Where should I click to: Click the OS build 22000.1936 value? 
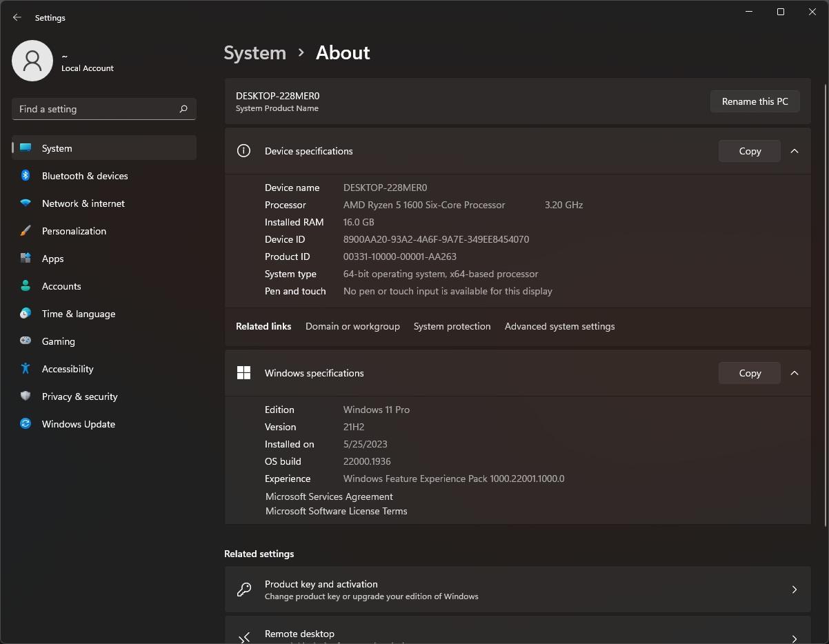coord(367,461)
